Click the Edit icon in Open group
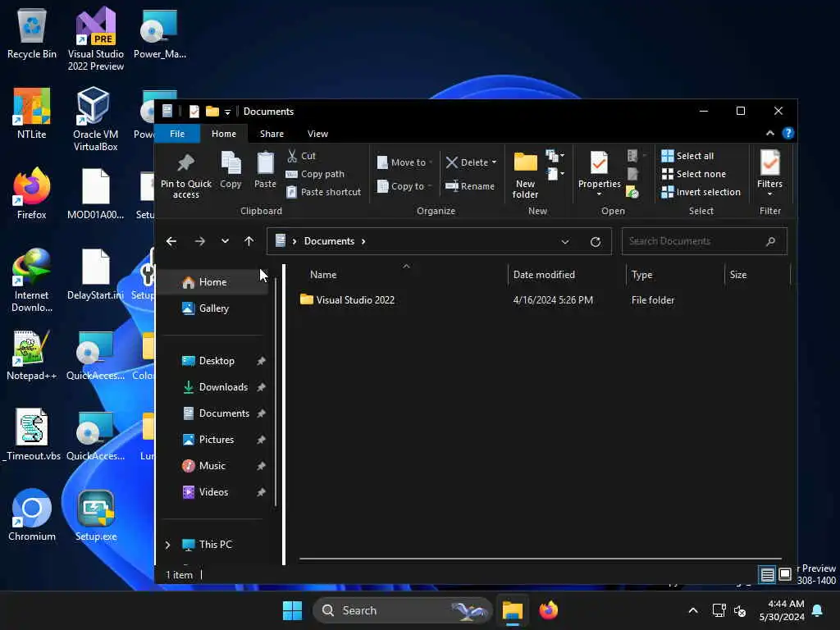 point(632,174)
